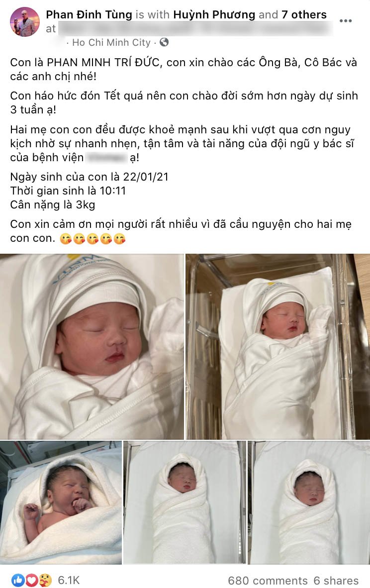Open the photo of the baby in the clear bassinet
The image size is (370, 588).
click(x=278, y=347)
